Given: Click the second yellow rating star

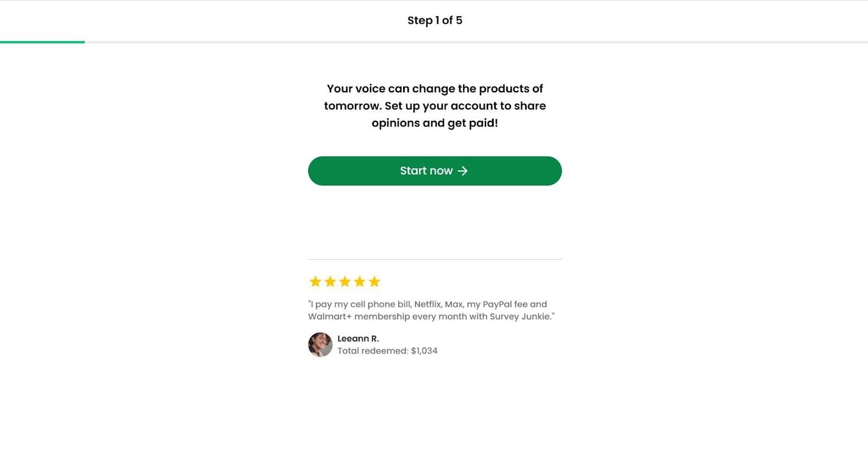Looking at the screenshot, I should (x=330, y=281).
